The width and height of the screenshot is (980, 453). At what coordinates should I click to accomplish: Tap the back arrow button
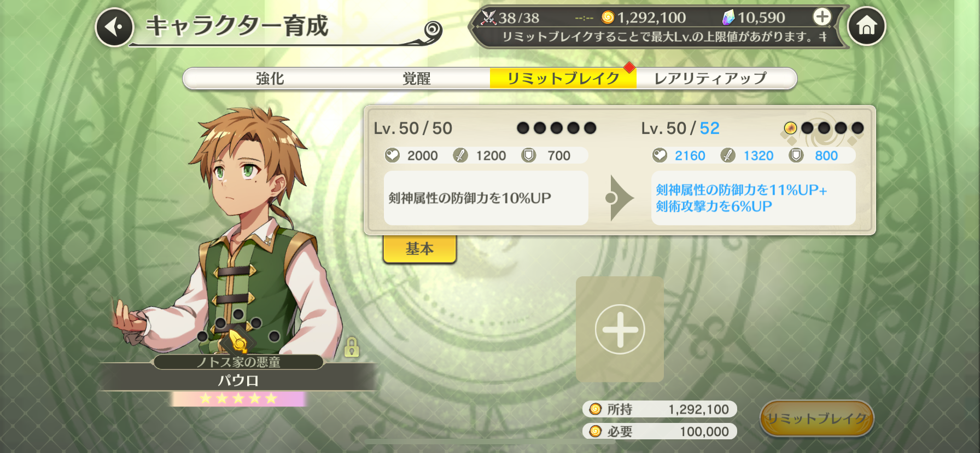[115, 27]
